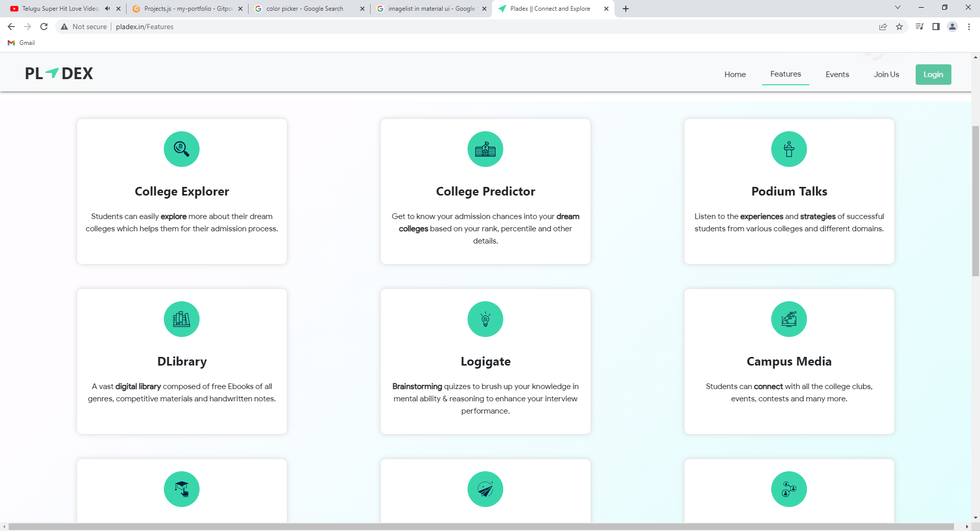Screen dimensions: 980x531
Task: Open the Chrome three-dot menu
Action: [969, 27]
